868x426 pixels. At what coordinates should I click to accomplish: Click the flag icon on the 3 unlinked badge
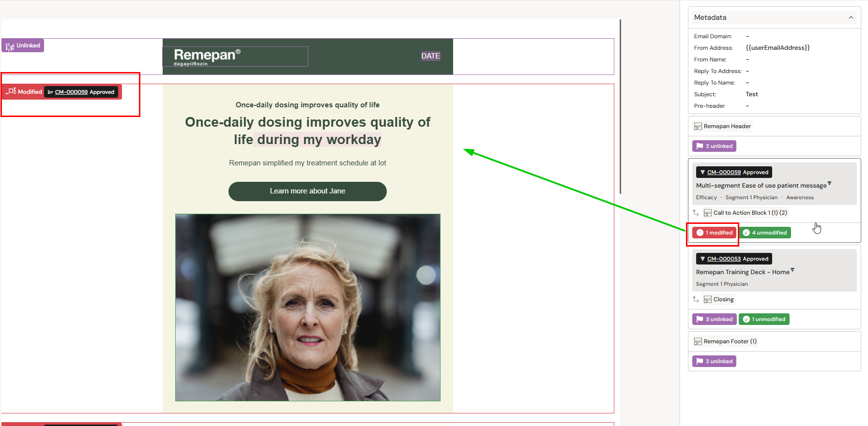(700, 319)
